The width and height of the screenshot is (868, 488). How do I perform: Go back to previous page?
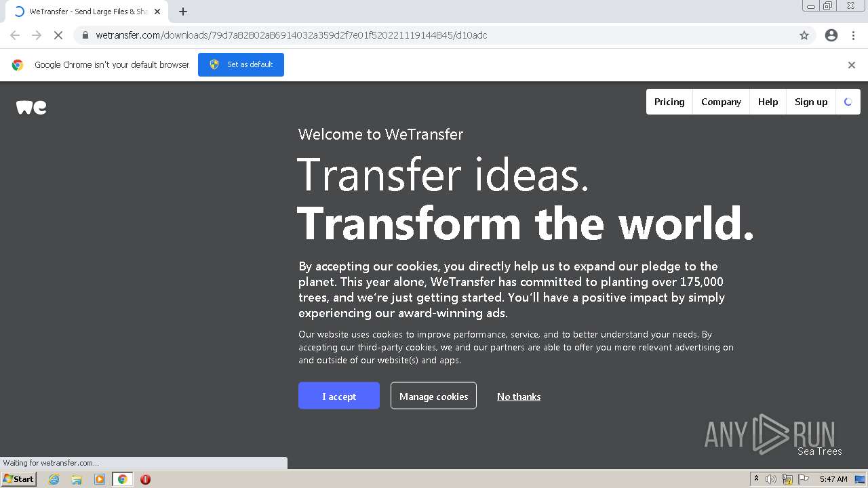[15, 35]
